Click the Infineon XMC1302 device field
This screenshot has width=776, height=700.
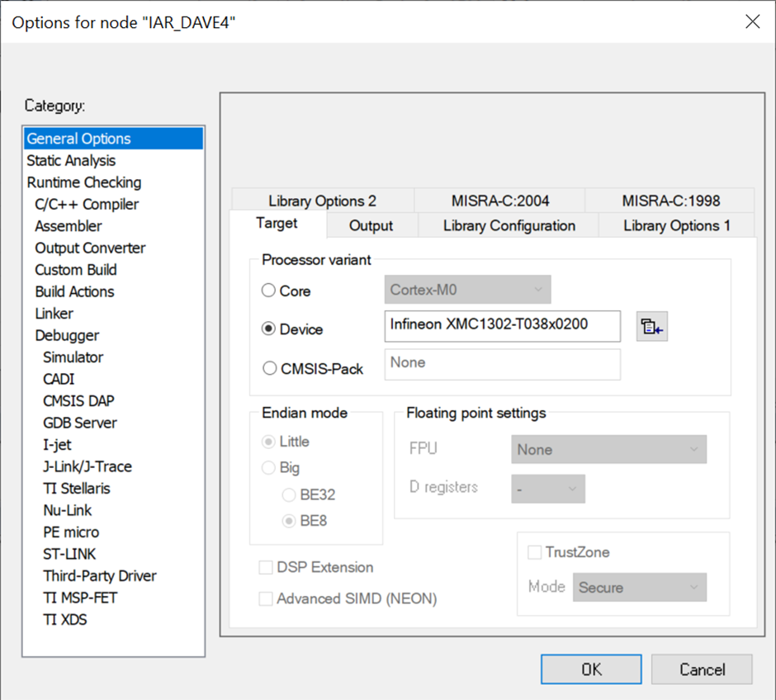tap(502, 325)
